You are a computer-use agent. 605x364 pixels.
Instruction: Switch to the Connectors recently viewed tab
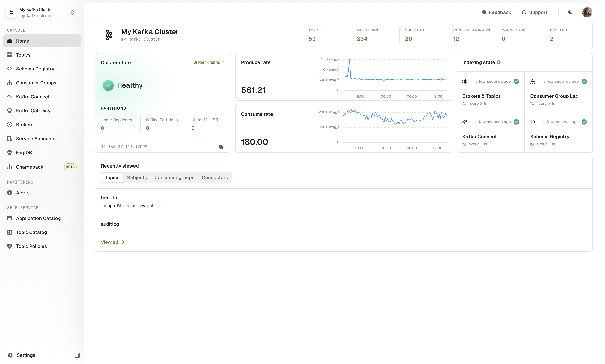(215, 177)
